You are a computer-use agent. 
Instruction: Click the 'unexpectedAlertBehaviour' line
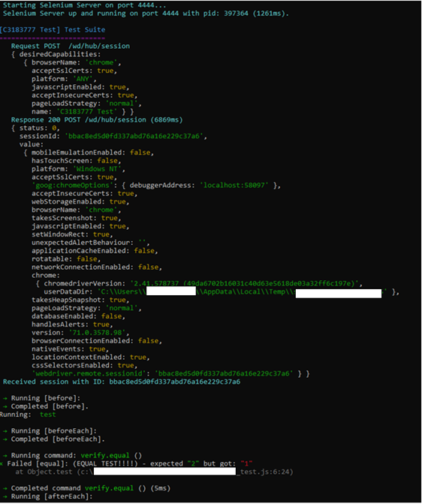[x=90, y=243]
